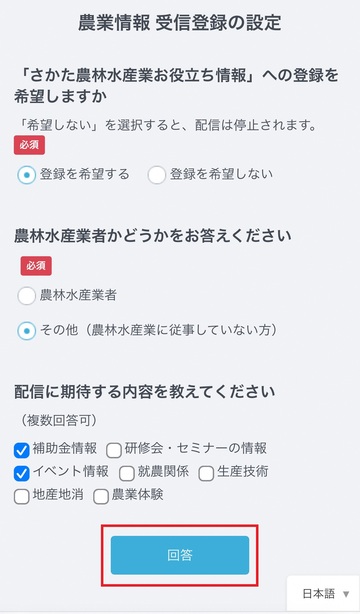Choose 登録を希望しない option
This screenshot has height=614, width=360.
click(x=157, y=175)
